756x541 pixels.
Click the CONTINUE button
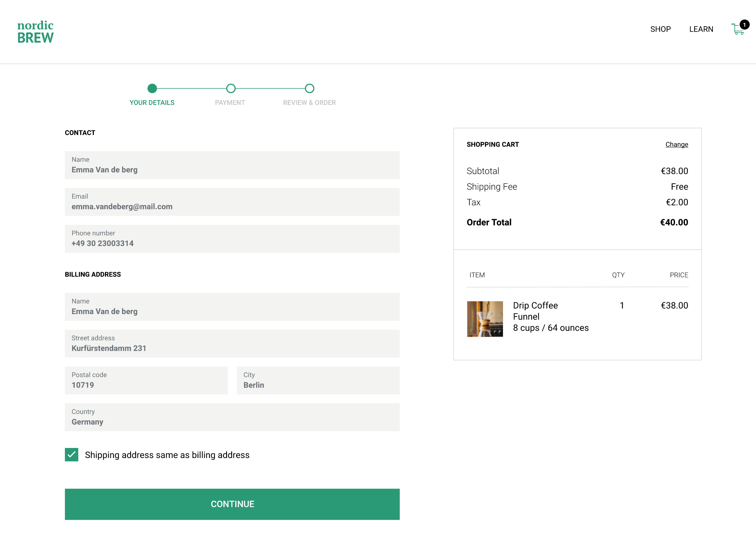point(233,504)
